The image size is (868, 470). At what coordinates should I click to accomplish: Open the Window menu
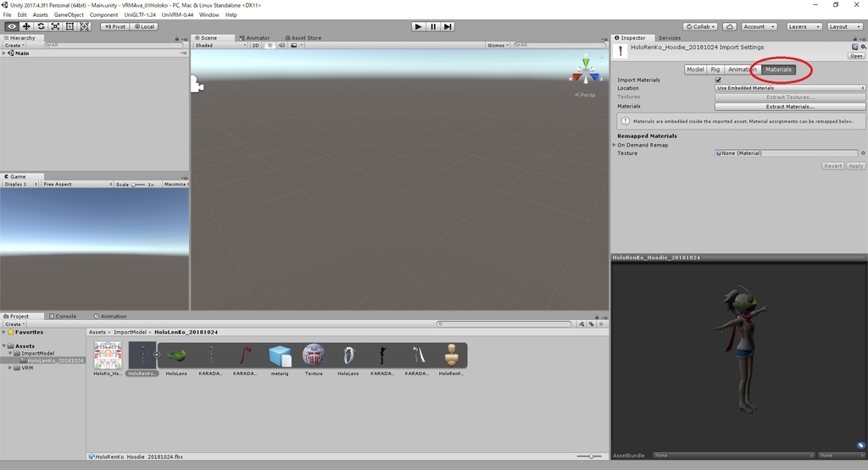pyautogui.click(x=209, y=15)
